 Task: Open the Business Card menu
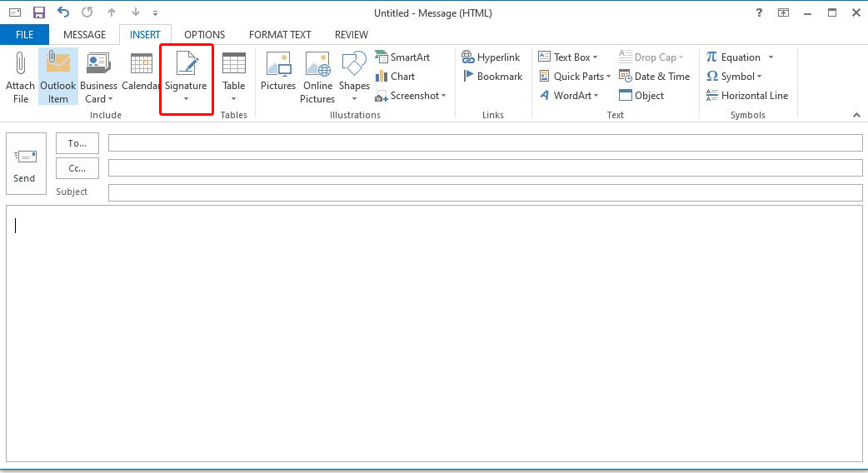point(98,77)
